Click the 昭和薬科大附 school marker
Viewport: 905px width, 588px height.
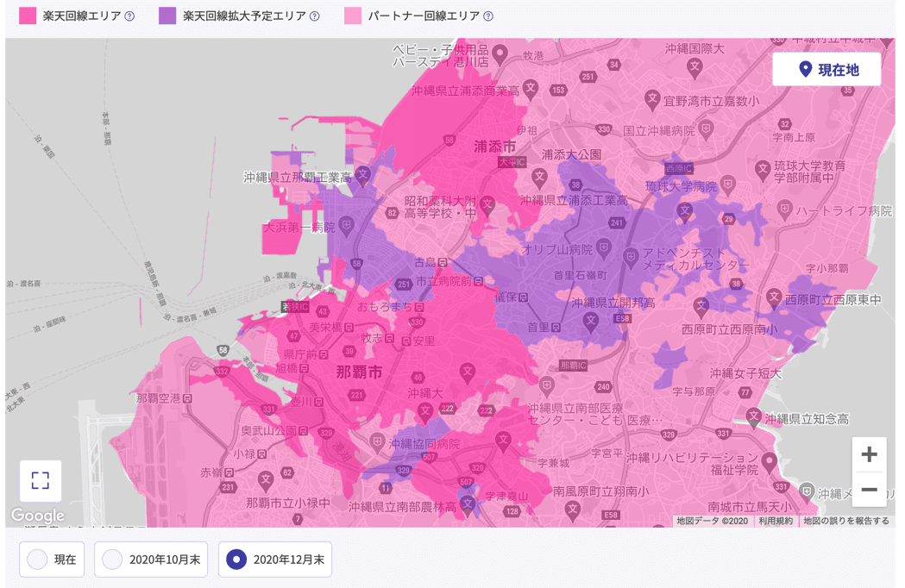(x=487, y=204)
